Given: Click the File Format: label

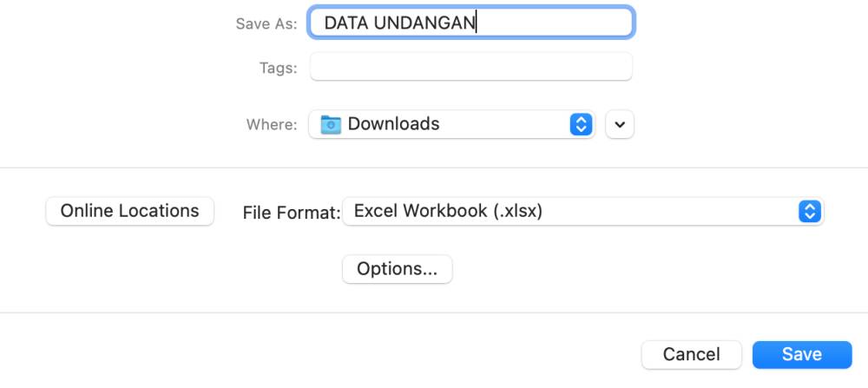Looking at the screenshot, I should pos(291,213).
